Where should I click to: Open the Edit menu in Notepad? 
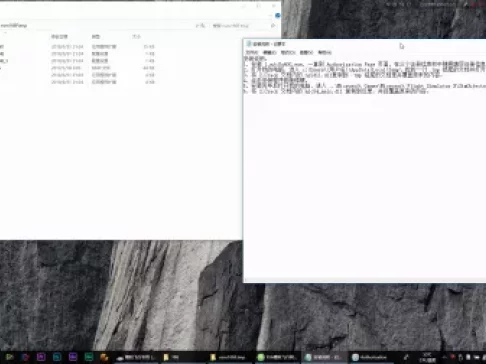pos(269,52)
